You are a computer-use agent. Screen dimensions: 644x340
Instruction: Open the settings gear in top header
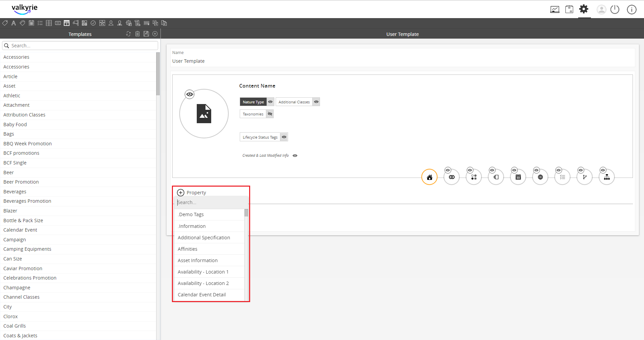point(584,9)
